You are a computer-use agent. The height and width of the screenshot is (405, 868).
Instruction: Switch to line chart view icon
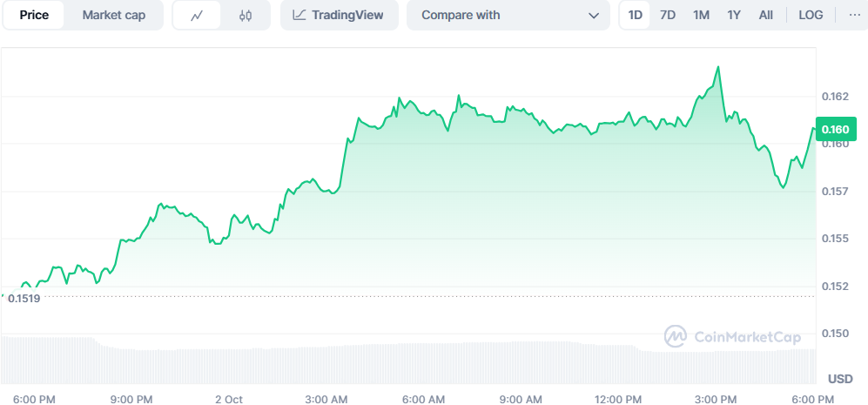pyautogui.click(x=197, y=16)
